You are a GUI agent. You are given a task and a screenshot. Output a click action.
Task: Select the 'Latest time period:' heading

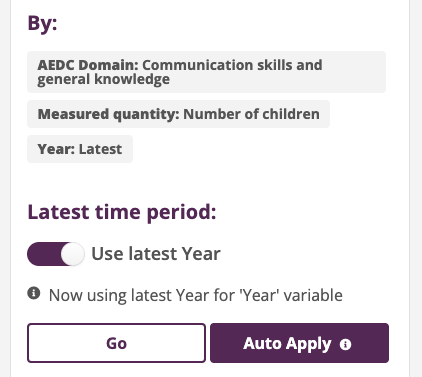tap(122, 212)
